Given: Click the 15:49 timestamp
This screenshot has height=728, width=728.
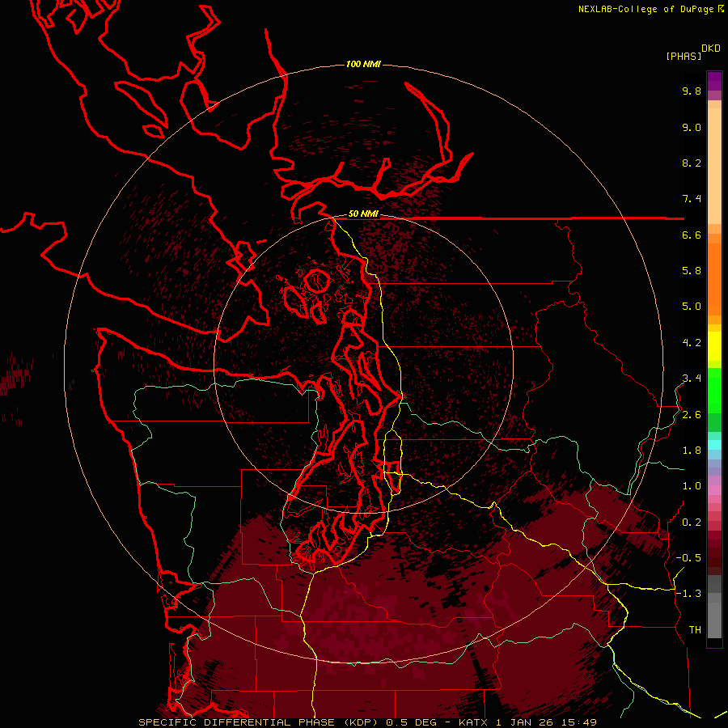Looking at the screenshot, I should (x=578, y=722).
